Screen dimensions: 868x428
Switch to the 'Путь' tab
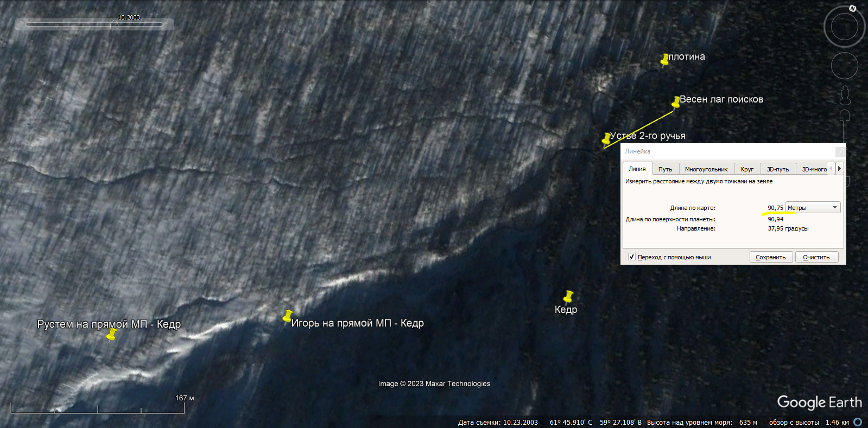[665, 169]
